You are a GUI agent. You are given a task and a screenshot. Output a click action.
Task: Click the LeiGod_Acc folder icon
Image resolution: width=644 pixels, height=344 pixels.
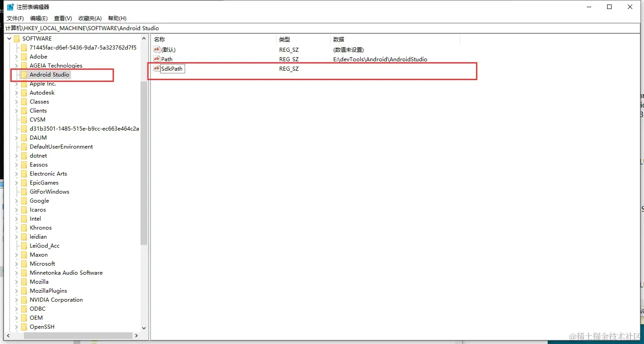pos(24,246)
